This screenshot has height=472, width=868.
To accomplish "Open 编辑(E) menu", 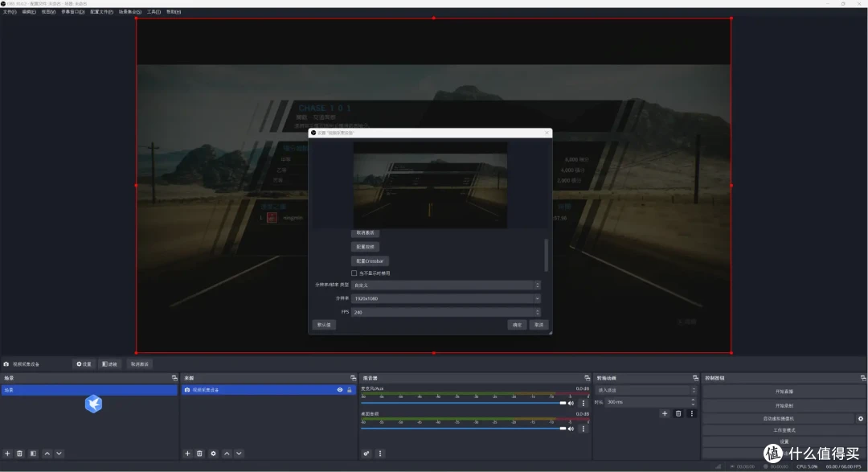I will point(29,11).
